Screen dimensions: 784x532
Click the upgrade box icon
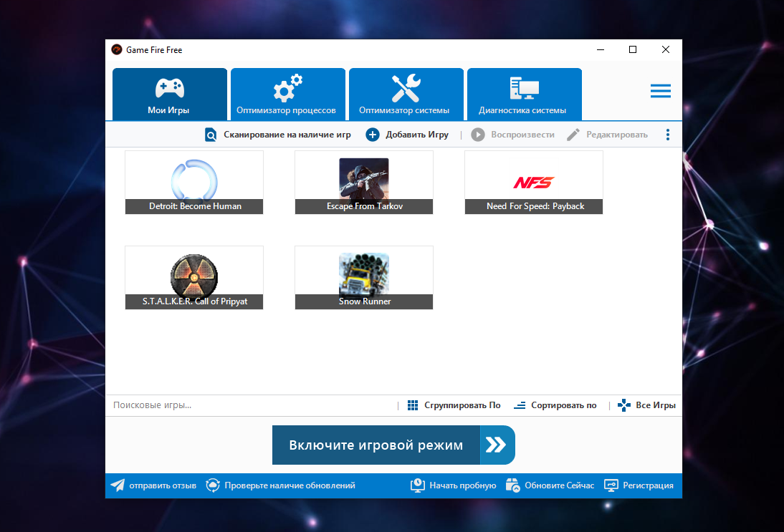tap(513, 485)
